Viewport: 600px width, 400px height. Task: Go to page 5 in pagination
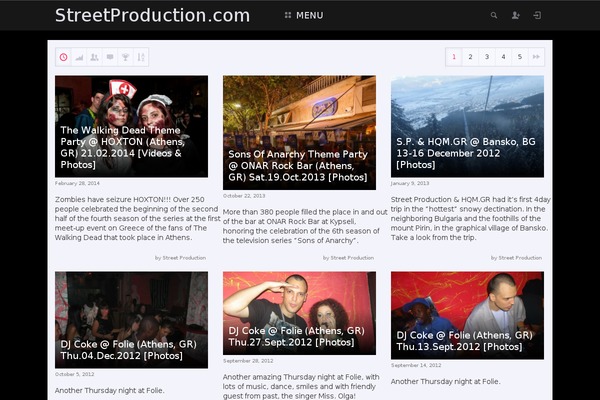(520, 57)
